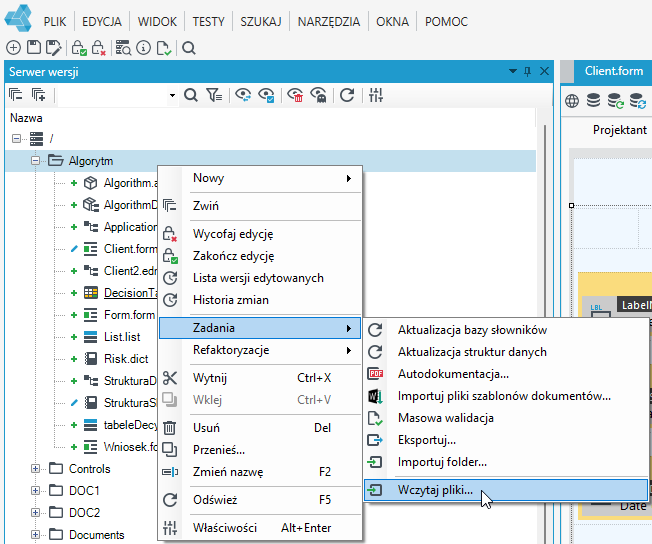
Task: Click search magnifier in Serwer wersji toolbar
Action: (190, 95)
